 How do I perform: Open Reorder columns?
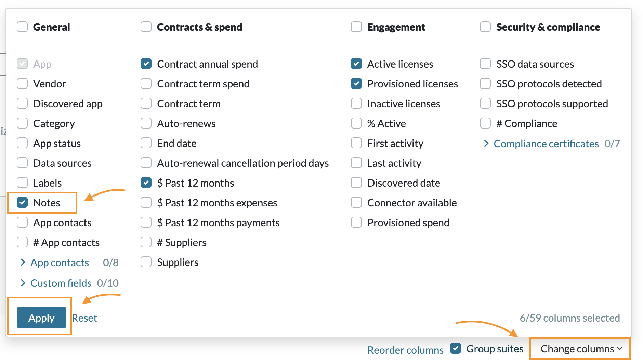(405, 349)
